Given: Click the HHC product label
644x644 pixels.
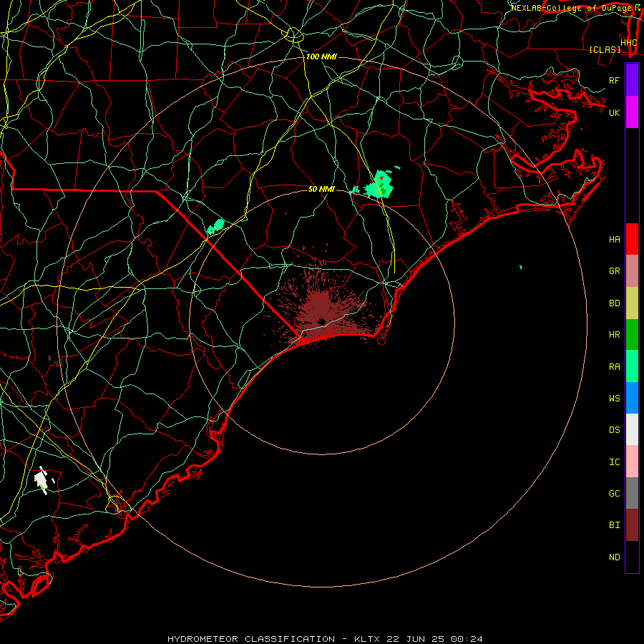Looking at the screenshot, I should click(628, 43).
